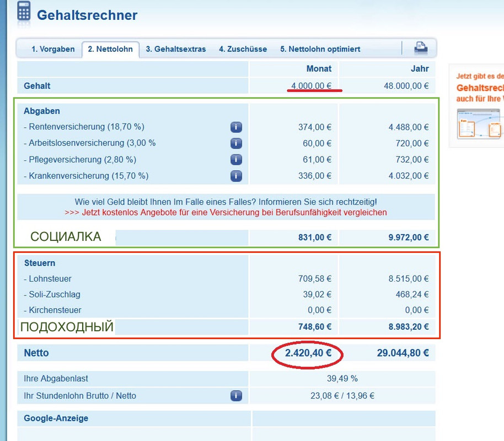This screenshot has width=504, height=441.
Task: Go to the 4. Zuschüsse tab
Action: point(243,49)
